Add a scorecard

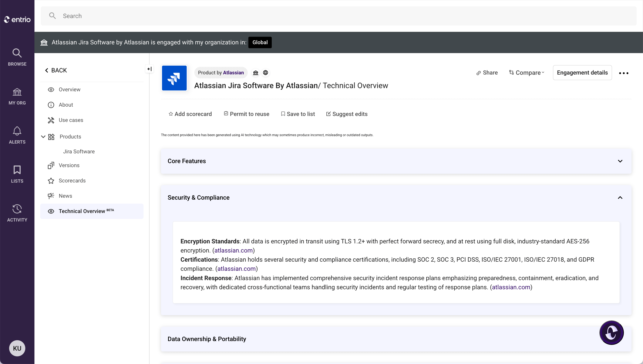pos(190,114)
